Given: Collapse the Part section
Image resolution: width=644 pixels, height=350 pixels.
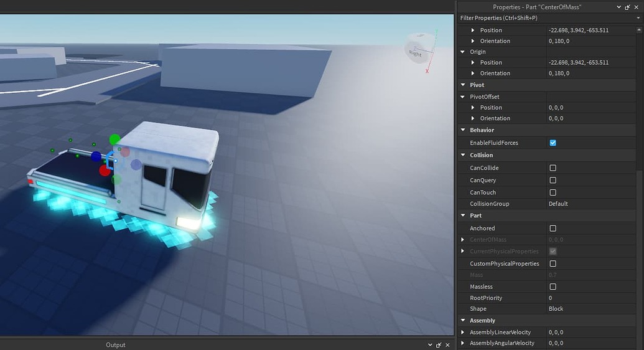Looking at the screenshot, I should (x=463, y=215).
